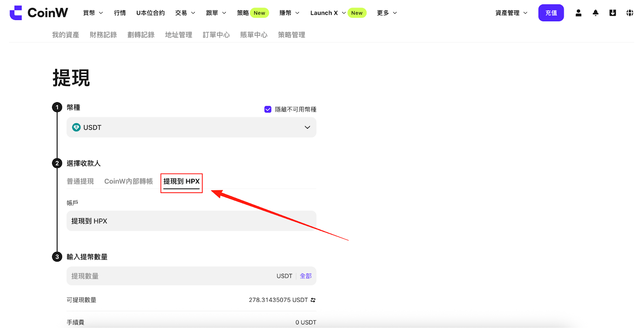
Task: Open the language globe icon
Action: pos(630,13)
